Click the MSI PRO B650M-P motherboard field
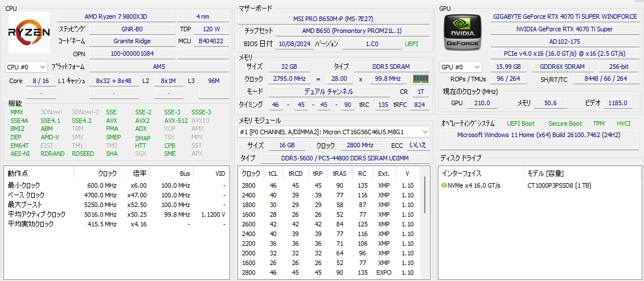The width and height of the screenshot is (644, 281). click(335, 18)
